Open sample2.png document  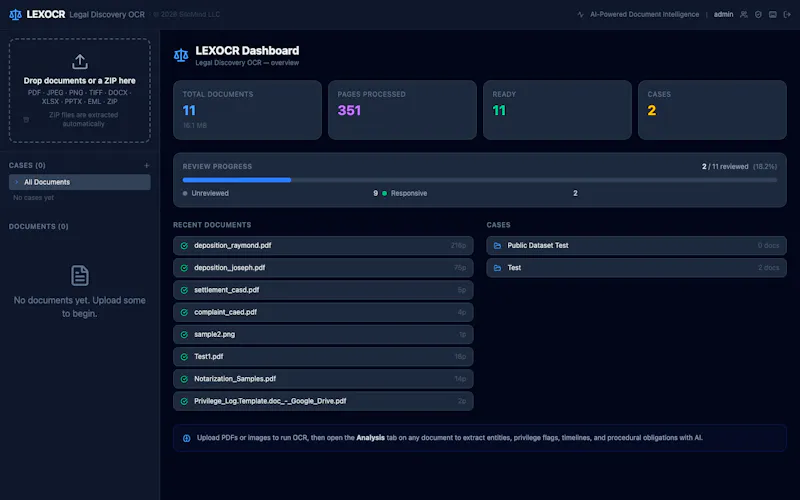(x=323, y=334)
